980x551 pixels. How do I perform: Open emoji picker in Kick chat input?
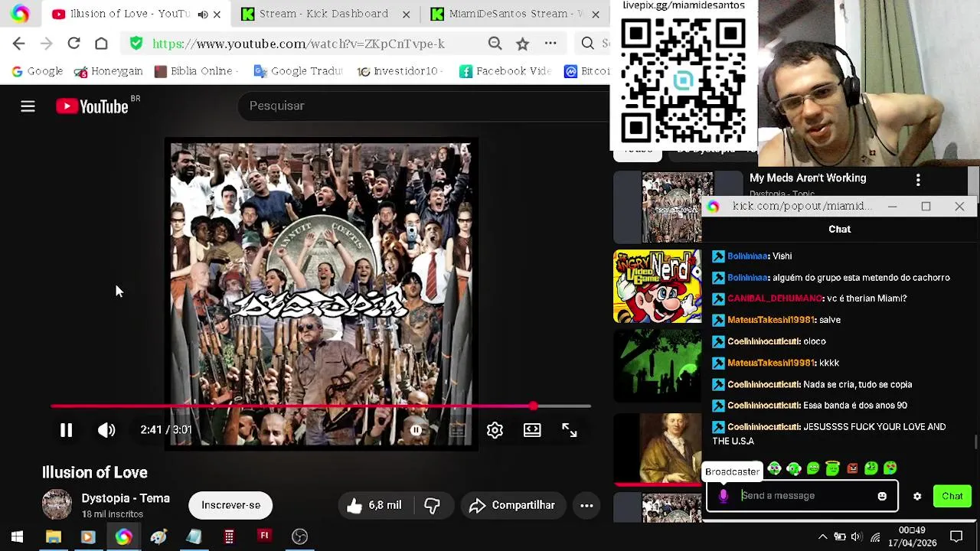(882, 496)
